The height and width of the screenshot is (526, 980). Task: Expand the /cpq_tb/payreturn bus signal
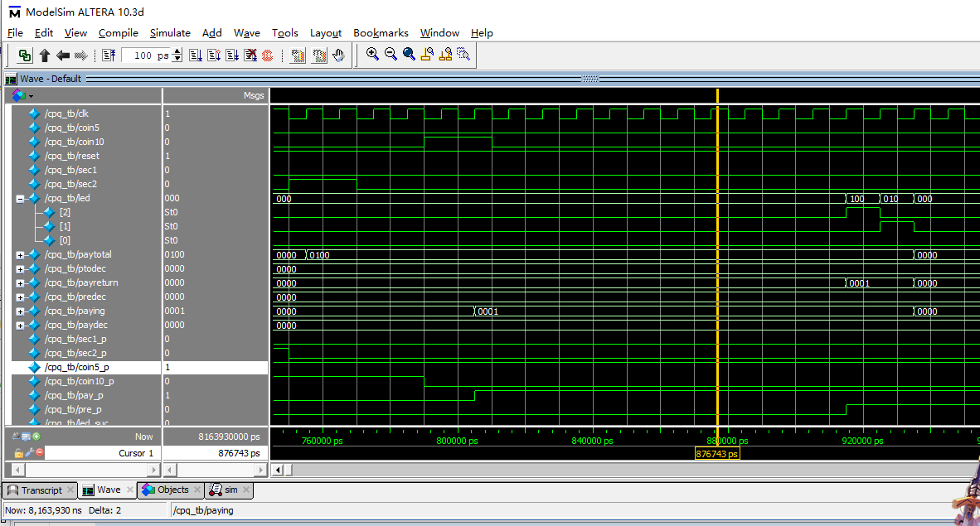[x=20, y=283]
